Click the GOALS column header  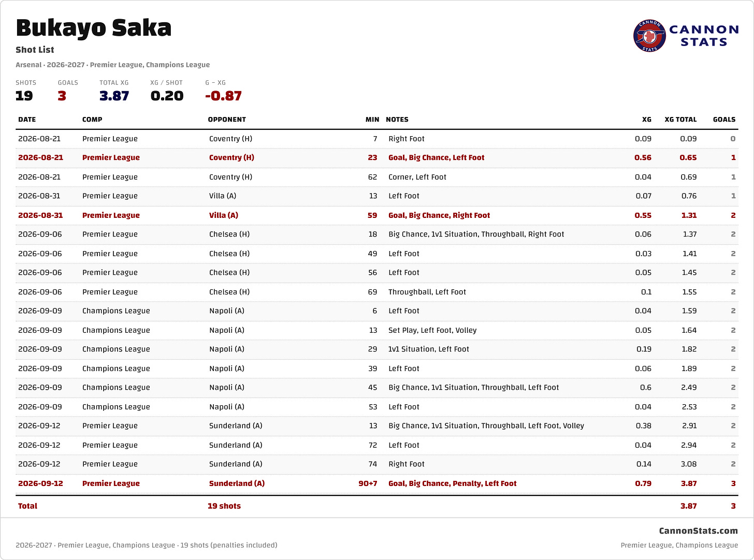pyautogui.click(x=724, y=120)
